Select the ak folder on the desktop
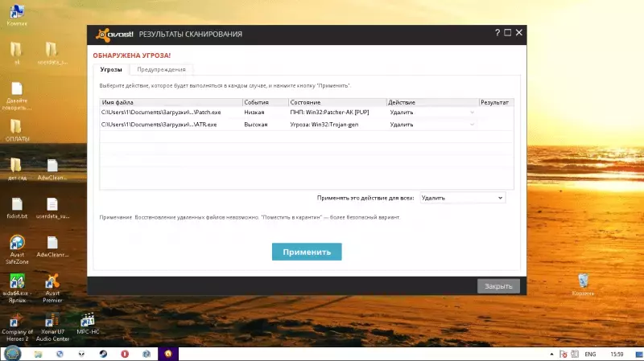The image size is (644, 361). [16, 53]
